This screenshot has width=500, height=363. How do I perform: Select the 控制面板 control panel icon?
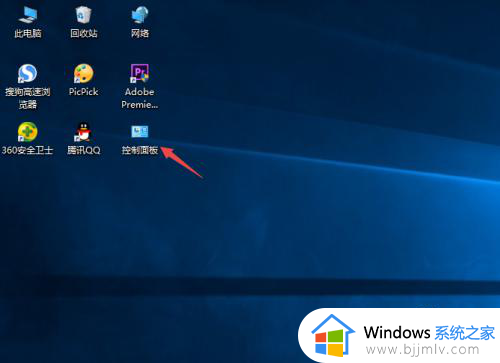point(140,132)
